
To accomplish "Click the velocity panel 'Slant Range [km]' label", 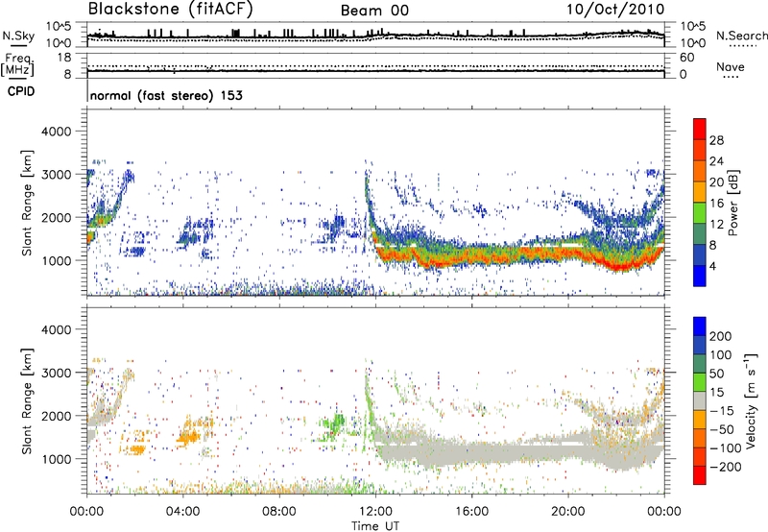I will coord(27,401).
